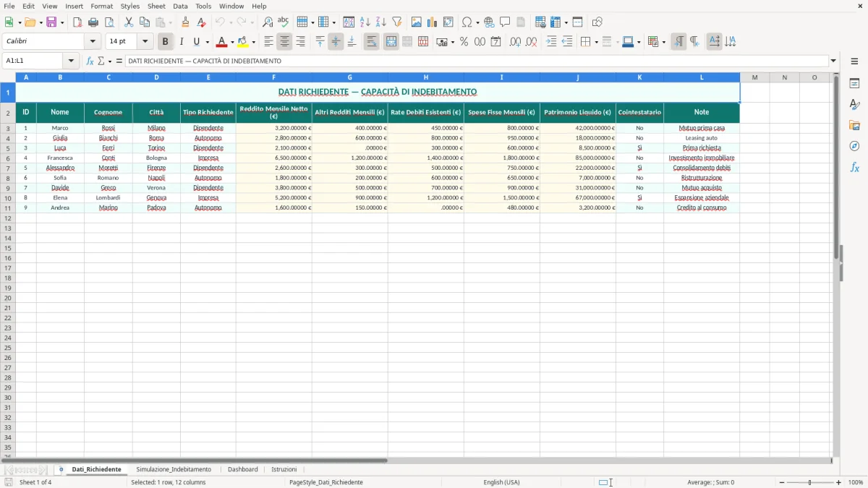Open Borders dropdown arrow
Screen dimensions: 868x488
[596, 42]
